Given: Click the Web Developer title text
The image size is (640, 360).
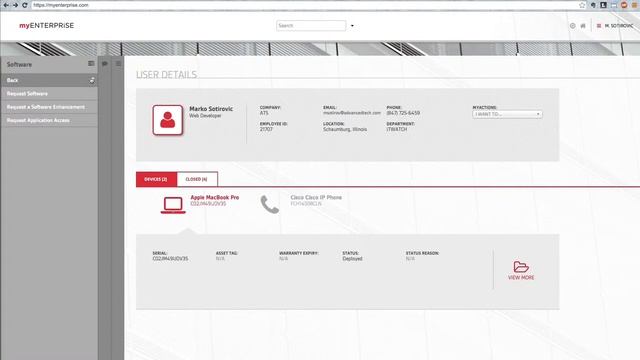Looking at the screenshot, I should [205, 116].
